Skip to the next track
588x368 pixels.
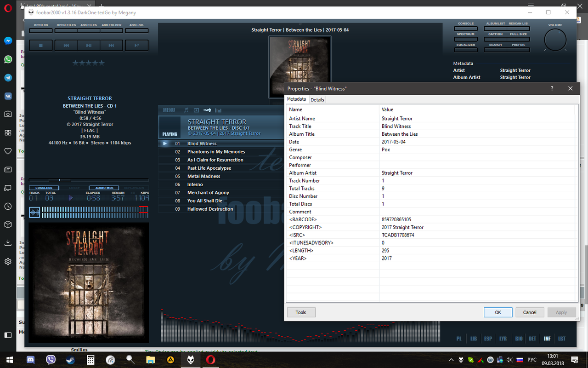(111, 45)
